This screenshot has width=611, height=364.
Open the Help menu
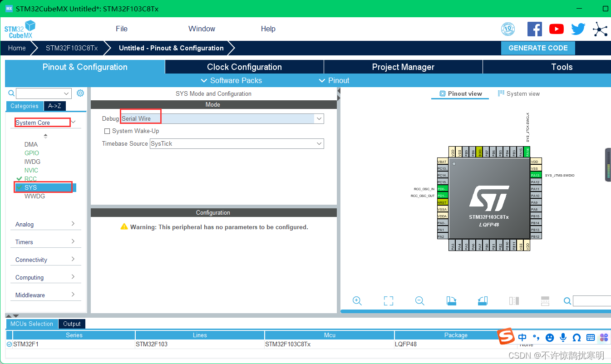click(268, 29)
